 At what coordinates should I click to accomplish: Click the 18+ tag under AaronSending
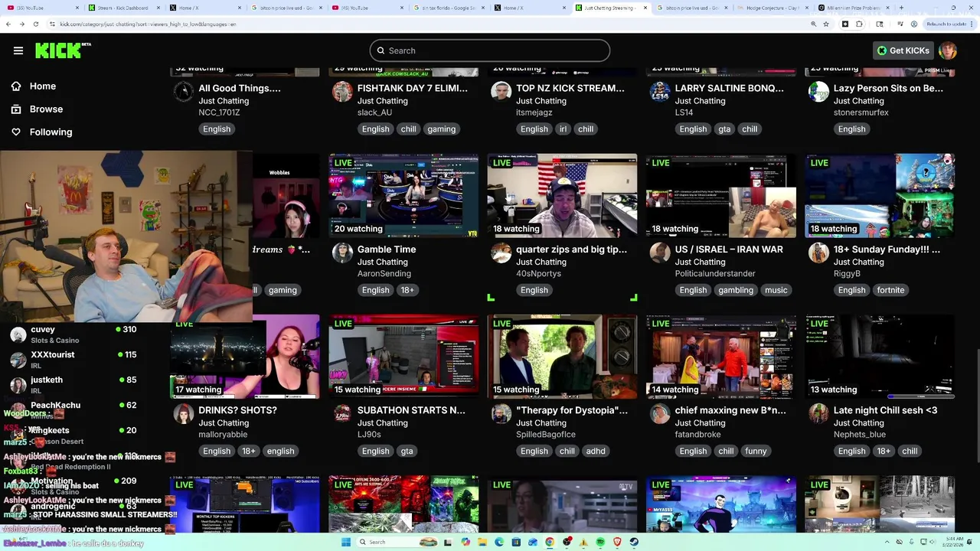click(407, 290)
